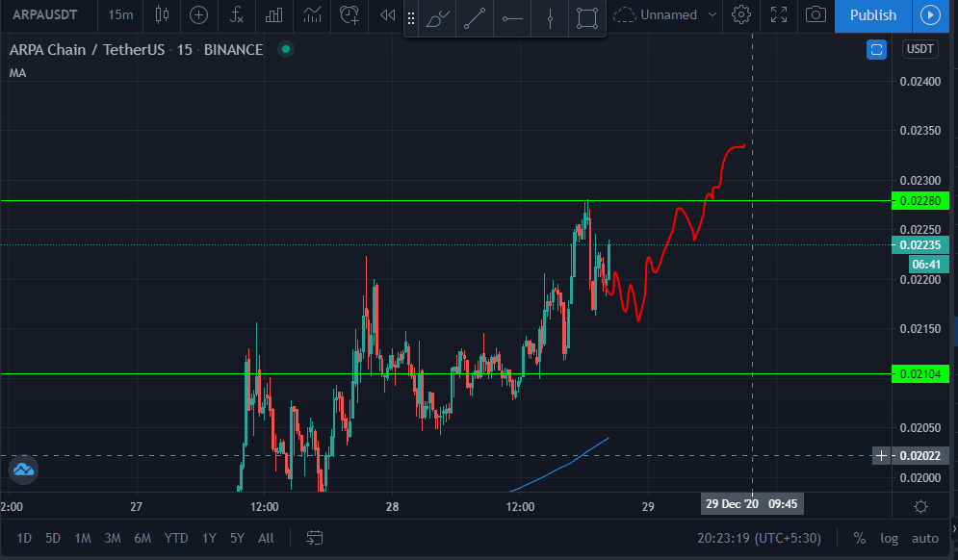Set range to 5D
Viewport: 958px width, 560px height.
click(53, 538)
